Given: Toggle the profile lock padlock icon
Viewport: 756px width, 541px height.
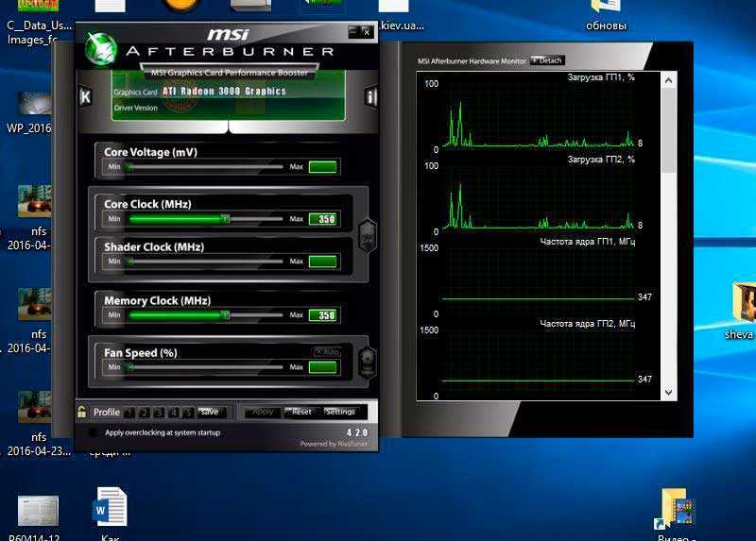Looking at the screenshot, I should pos(81,412).
